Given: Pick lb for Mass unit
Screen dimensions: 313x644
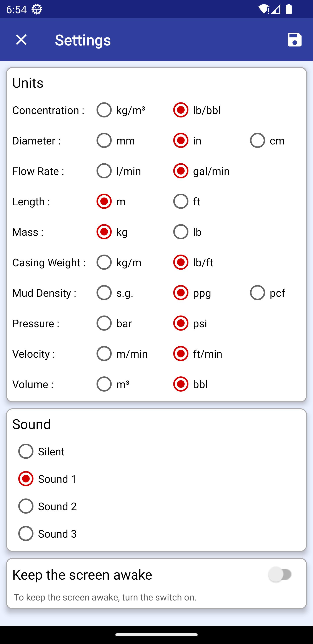Looking at the screenshot, I should (187, 232).
